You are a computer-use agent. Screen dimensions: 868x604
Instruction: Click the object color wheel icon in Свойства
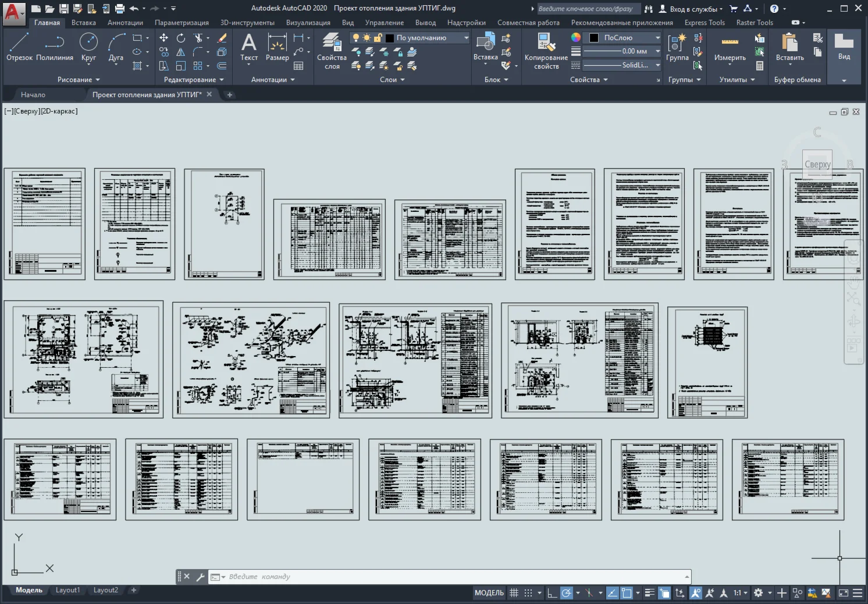[x=576, y=38]
